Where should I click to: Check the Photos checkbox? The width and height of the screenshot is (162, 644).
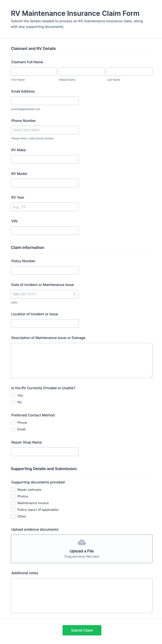13,496
